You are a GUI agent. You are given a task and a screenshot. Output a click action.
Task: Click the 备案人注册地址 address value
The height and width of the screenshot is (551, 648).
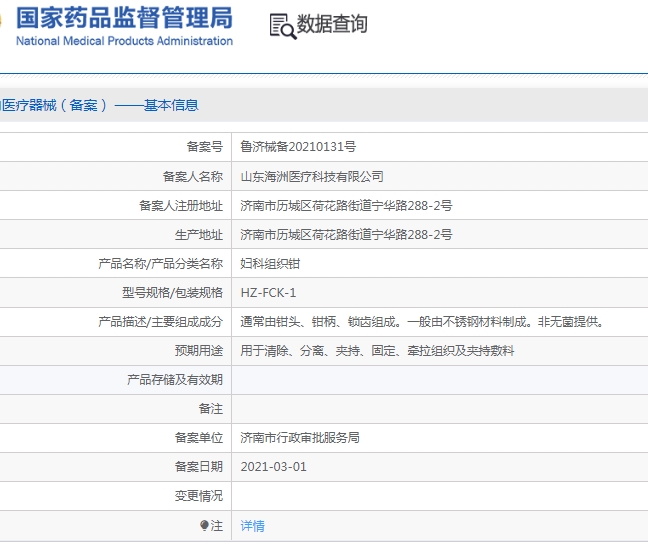[x=346, y=205]
